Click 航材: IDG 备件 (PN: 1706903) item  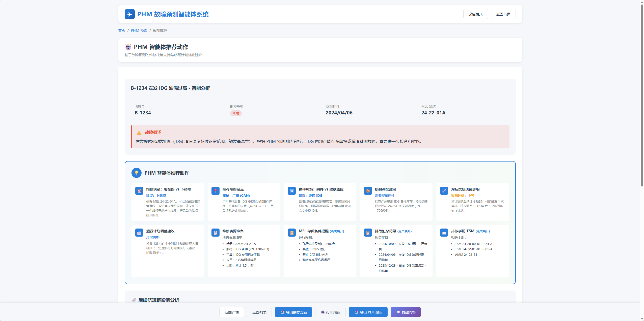tap(248, 249)
